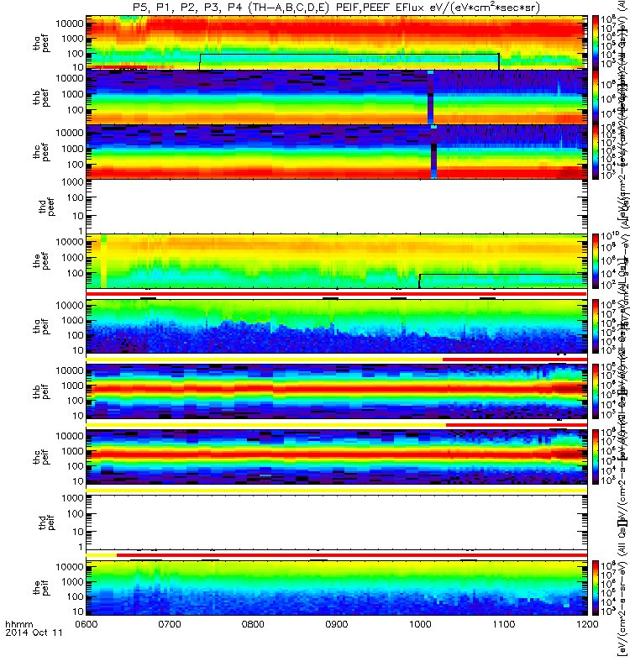Screen dimensions: 630x672
Task: Select the 'thb peef' panel axis label
Action: tap(41, 97)
